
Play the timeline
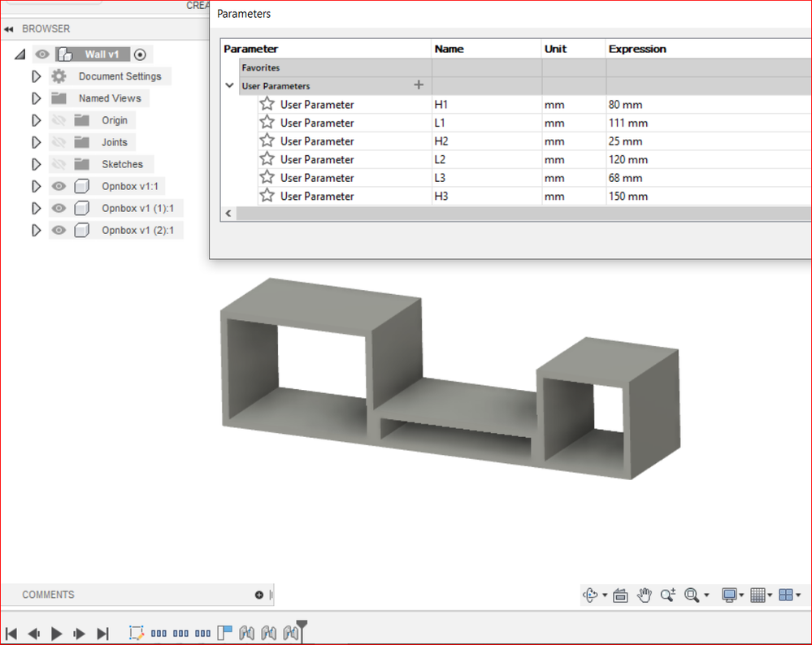pos(56,633)
